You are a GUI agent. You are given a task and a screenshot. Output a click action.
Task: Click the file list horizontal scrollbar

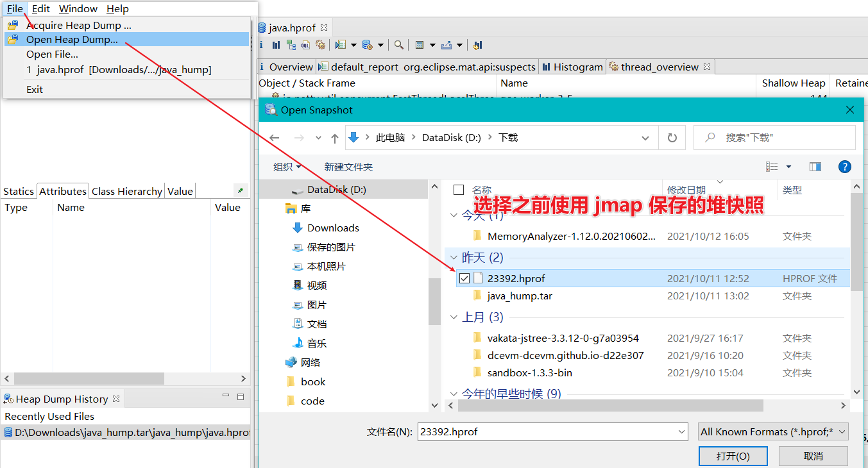coord(609,405)
